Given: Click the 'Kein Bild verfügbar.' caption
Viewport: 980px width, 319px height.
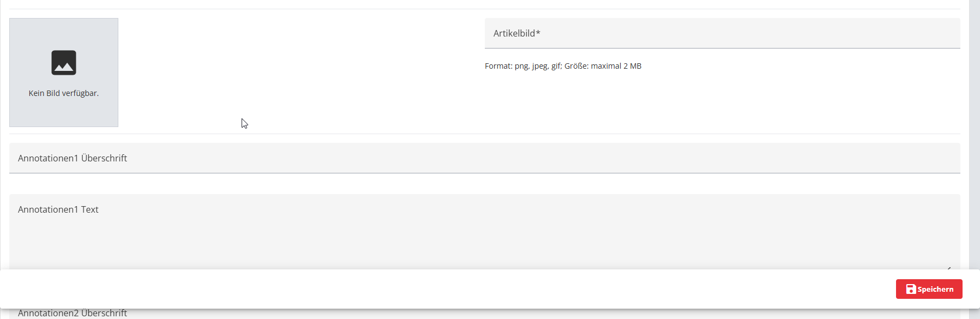Looking at the screenshot, I should [x=64, y=93].
